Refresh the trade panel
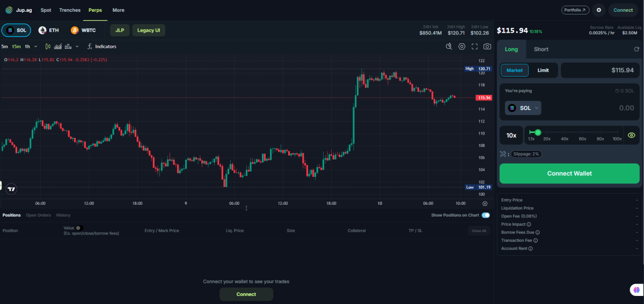This screenshot has height=304, width=644. click(x=636, y=49)
